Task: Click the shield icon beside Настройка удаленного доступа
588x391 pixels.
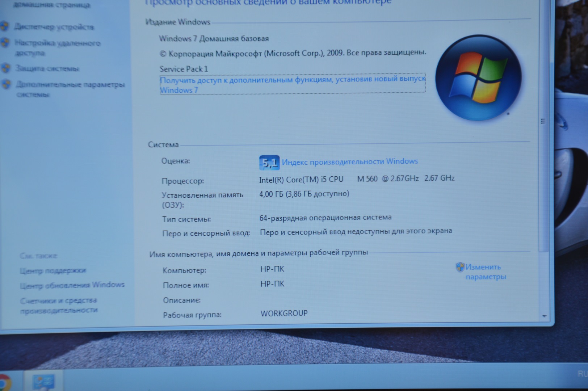Action: click(5, 43)
